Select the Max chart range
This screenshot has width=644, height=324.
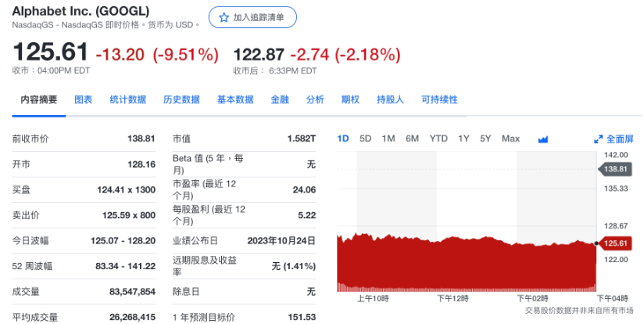coord(510,139)
